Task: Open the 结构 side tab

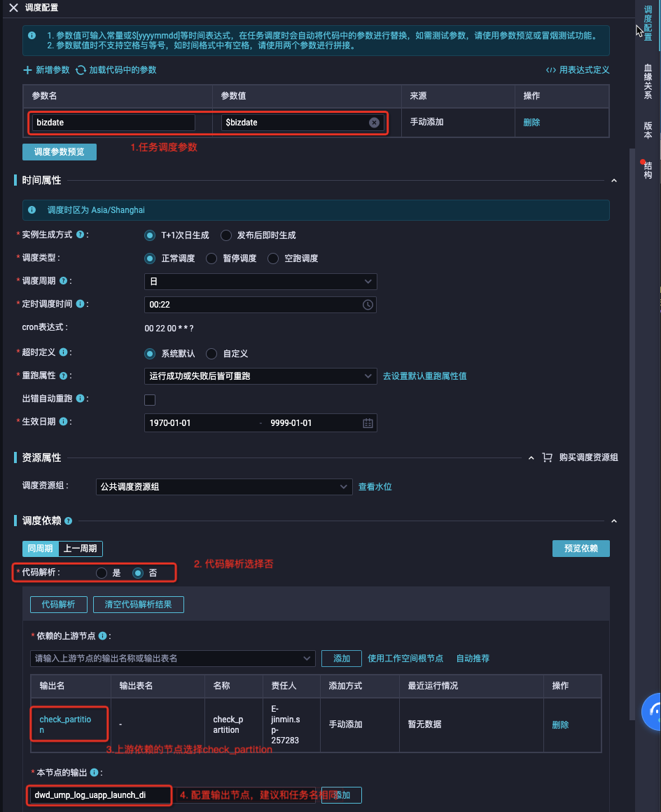Action: 648,170
